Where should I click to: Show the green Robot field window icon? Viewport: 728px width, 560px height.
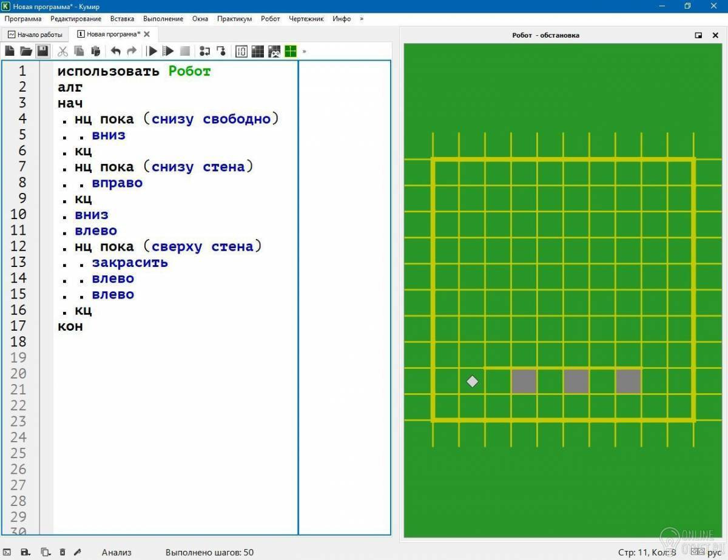click(291, 52)
